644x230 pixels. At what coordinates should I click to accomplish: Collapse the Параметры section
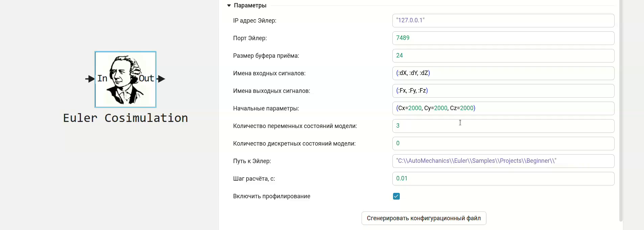tap(229, 5)
